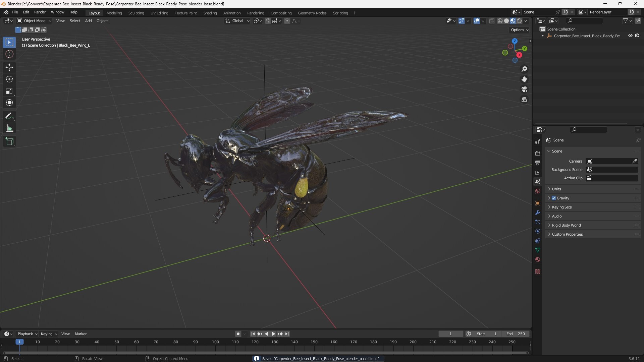Switch to the Modeling workspace tab
644x362 pixels.
click(x=114, y=13)
